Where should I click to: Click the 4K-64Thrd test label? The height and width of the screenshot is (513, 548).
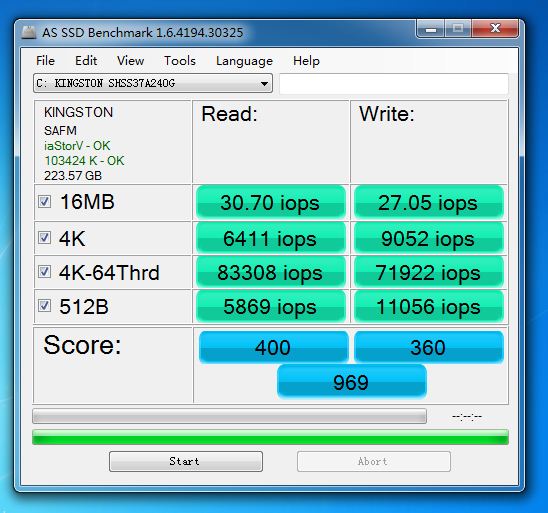coord(109,273)
